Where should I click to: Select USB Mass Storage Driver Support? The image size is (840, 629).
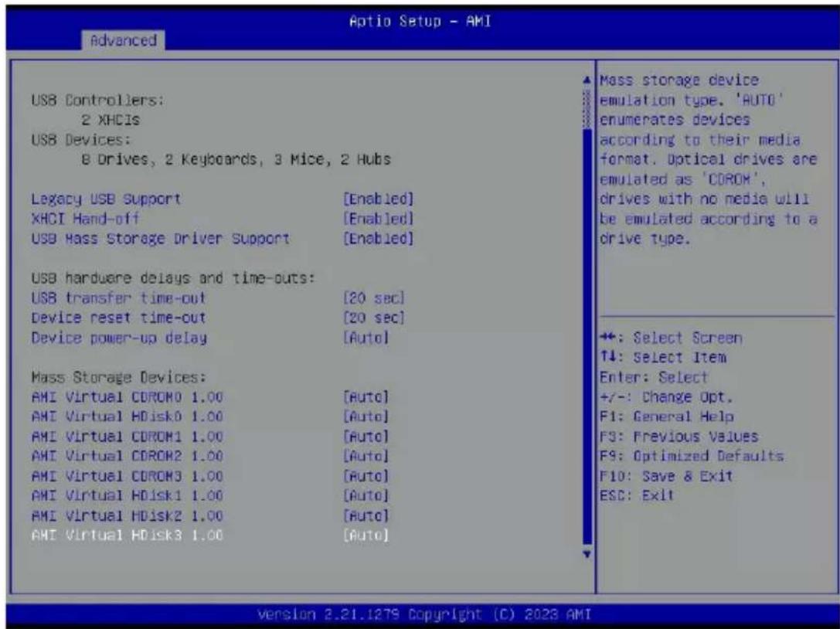160,239
